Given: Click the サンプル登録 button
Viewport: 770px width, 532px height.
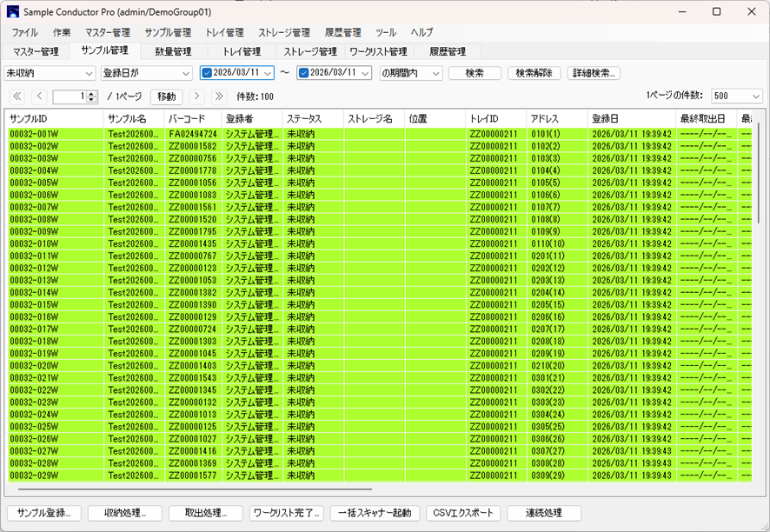Looking at the screenshot, I should pyautogui.click(x=43, y=513).
